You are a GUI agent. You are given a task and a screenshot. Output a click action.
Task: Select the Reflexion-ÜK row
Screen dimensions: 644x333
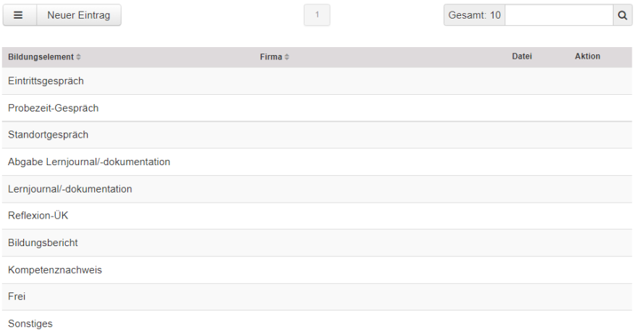click(38, 216)
